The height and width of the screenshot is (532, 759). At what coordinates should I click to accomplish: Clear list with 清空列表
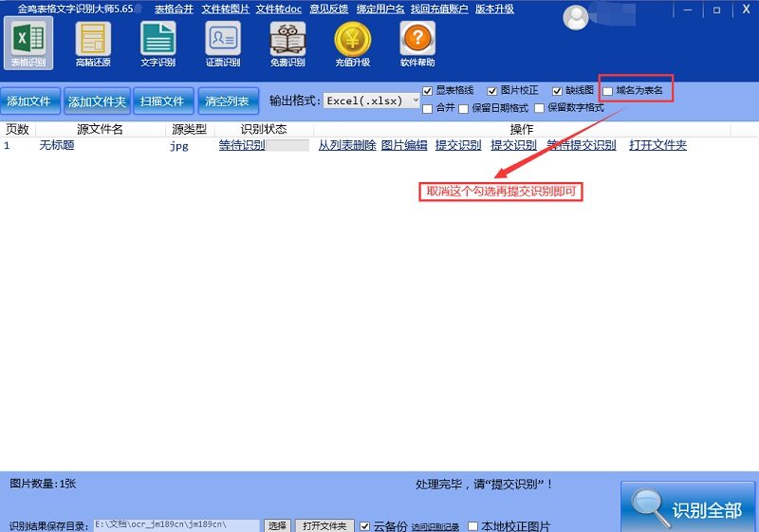tap(228, 101)
